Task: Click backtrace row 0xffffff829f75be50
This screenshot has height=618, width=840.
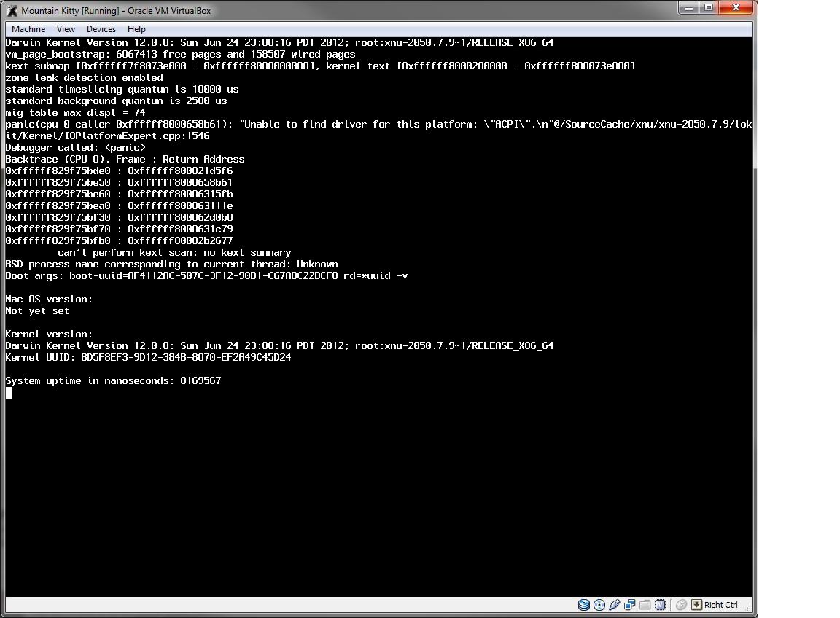Action: (x=119, y=183)
